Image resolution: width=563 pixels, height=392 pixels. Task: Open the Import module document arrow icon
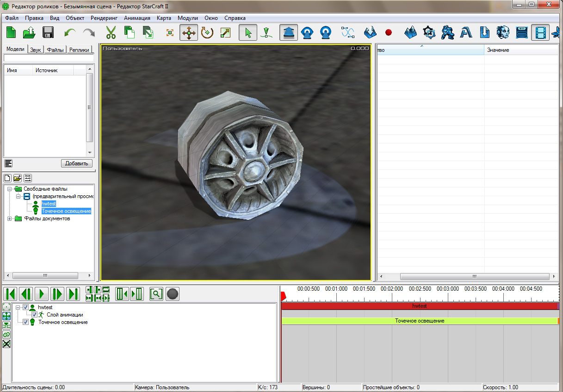click(x=484, y=33)
